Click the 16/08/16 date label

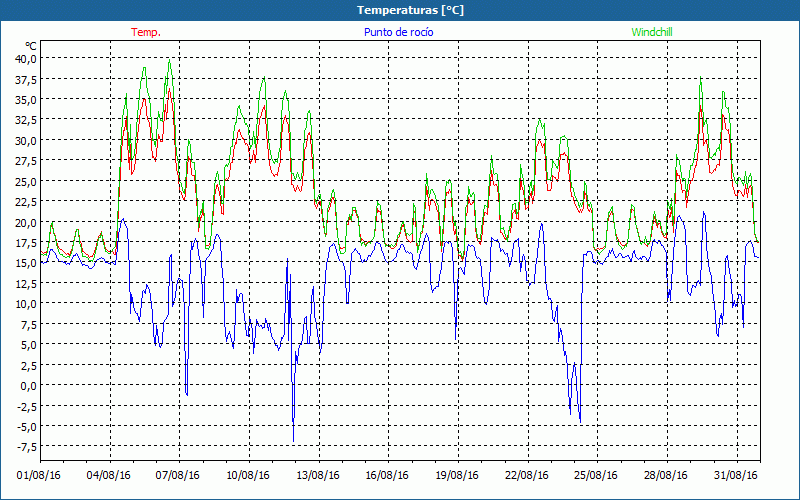pyautogui.click(x=387, y=475)
